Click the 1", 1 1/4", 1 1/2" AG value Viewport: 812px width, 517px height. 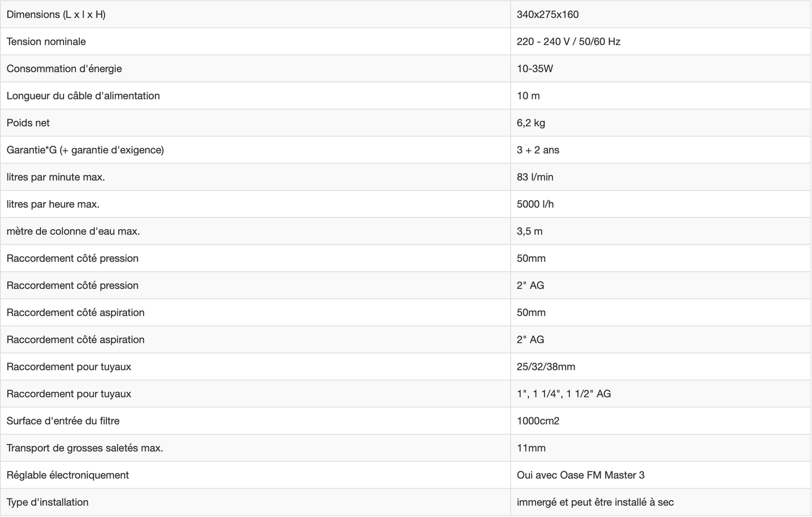click(x=564, y=394)
